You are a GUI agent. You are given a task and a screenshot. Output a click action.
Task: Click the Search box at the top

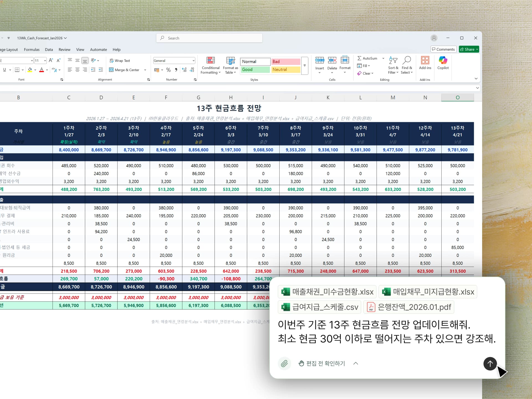point(209,38)
